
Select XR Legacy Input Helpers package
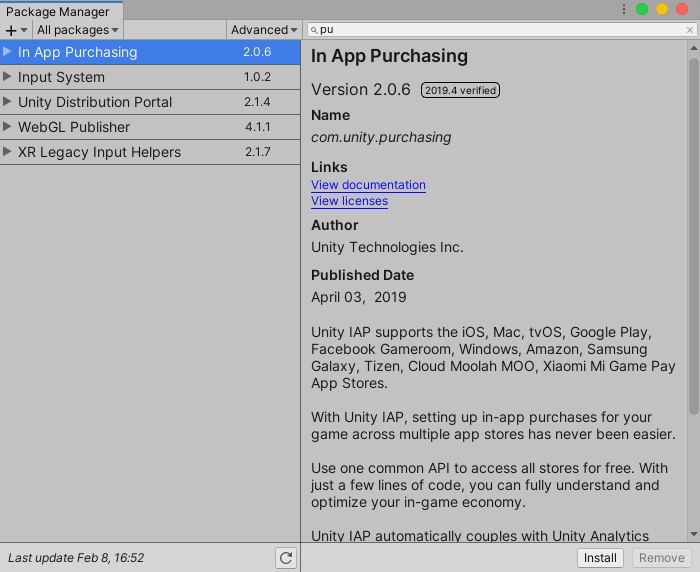pos(150,152)
